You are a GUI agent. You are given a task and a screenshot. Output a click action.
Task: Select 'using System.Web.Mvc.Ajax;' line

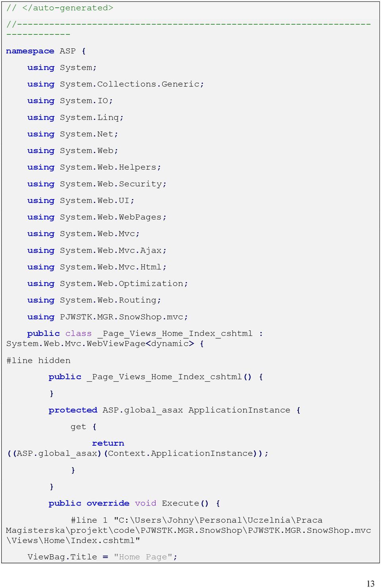(x=97, y=251)
